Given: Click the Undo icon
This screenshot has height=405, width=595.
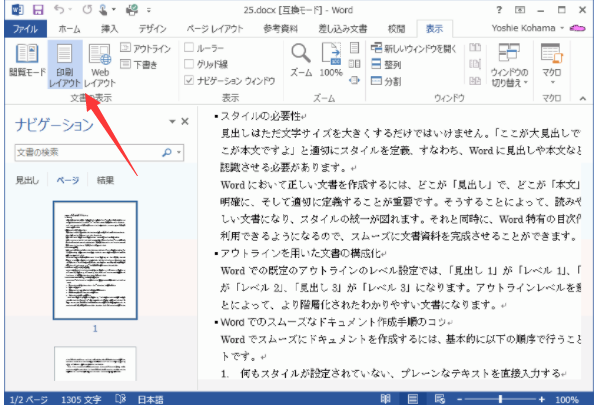Looking at the screenshot, I should [x=59, y=9].
